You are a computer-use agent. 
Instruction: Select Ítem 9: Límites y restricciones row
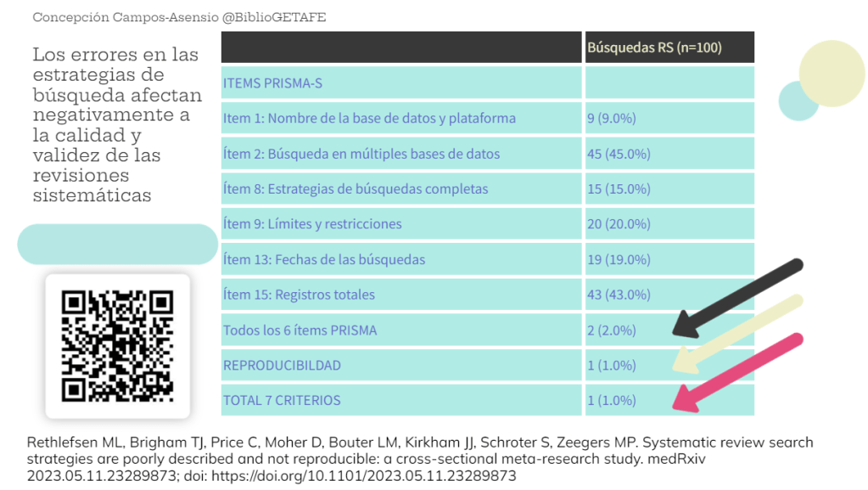[312, 224]
